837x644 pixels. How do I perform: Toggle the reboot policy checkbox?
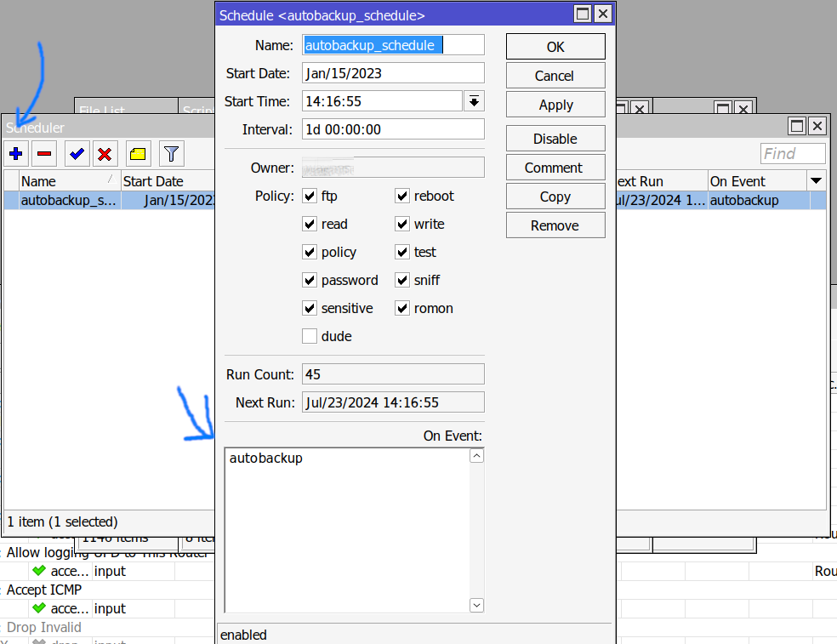402,197
